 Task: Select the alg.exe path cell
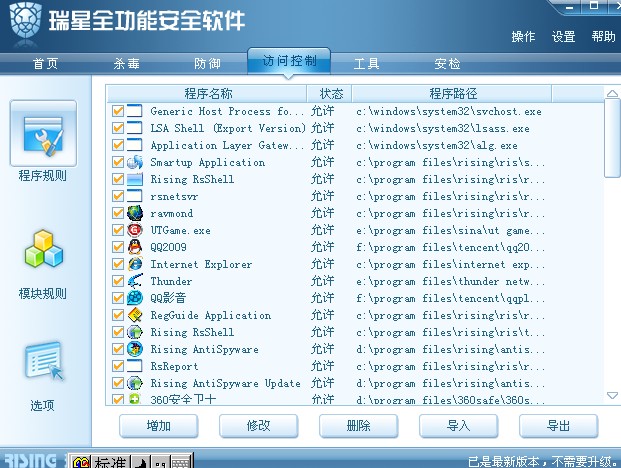(437, 146)
